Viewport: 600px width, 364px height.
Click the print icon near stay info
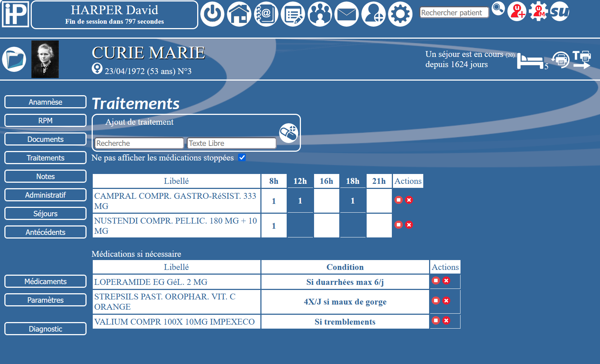click(561, 59)
